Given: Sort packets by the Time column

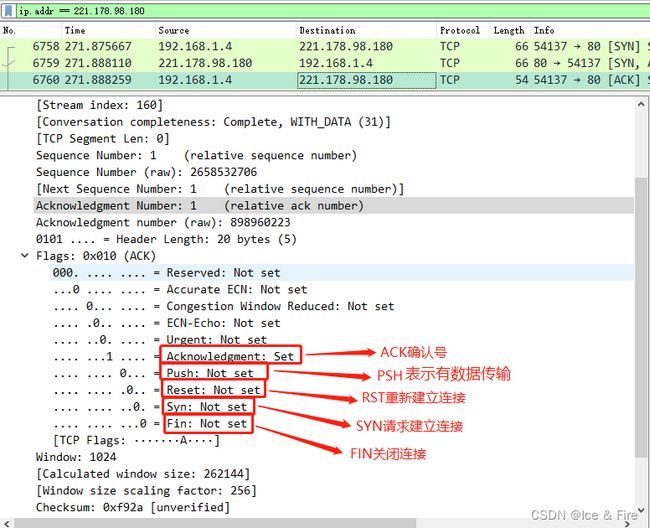Looking at the screenshot, I should point(75,30).
